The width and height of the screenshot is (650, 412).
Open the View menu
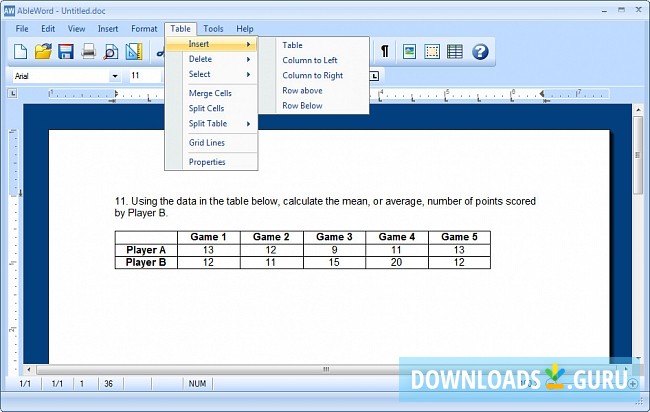(x=76, y=29)
